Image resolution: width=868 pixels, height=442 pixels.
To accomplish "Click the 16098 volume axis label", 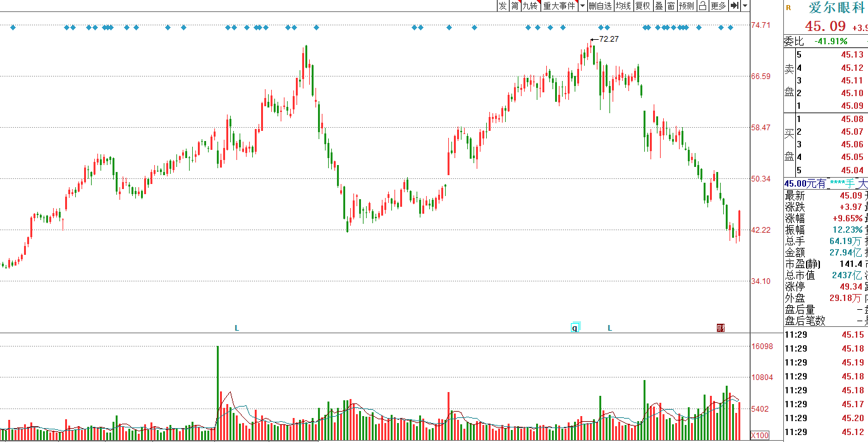I will tap(762, 347).
